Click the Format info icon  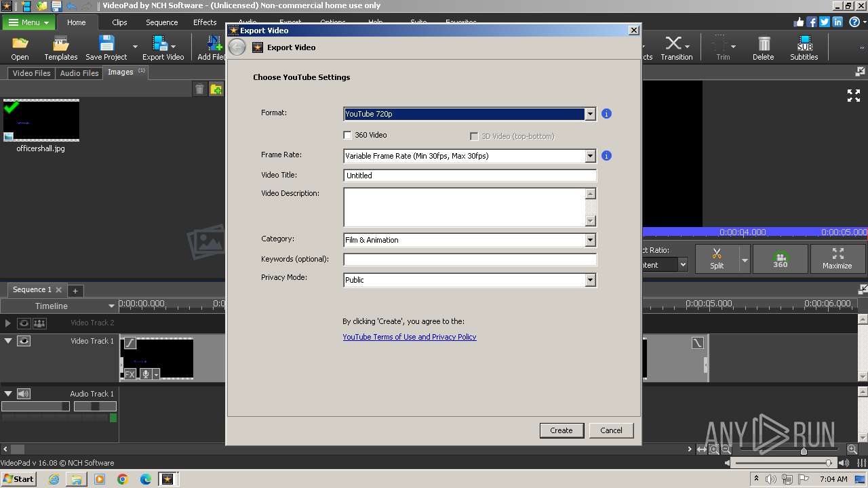coord(606,114)
